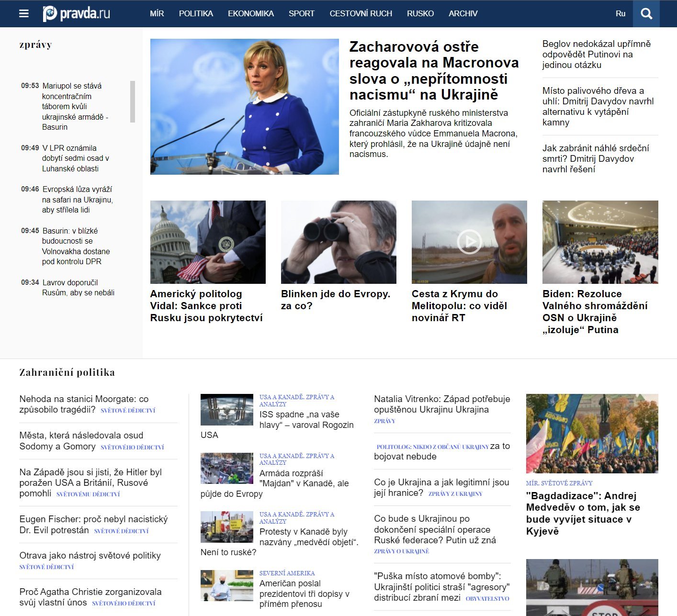Click the Agatha Christie kidnapping article
The height and width of the screenshot is (616, 677).
[x=90, y=597]
